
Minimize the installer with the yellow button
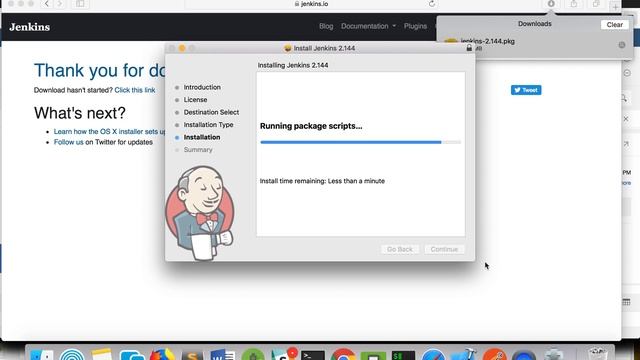point(182,48)
